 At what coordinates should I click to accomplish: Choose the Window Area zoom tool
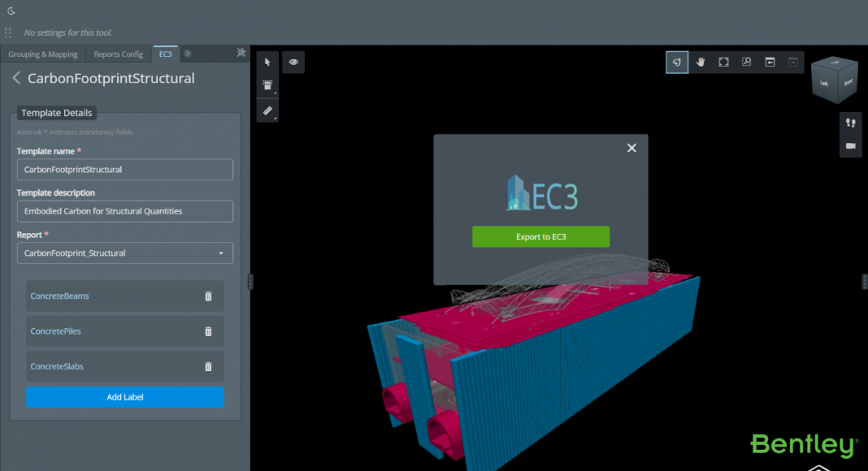click(x=746, y=62)
